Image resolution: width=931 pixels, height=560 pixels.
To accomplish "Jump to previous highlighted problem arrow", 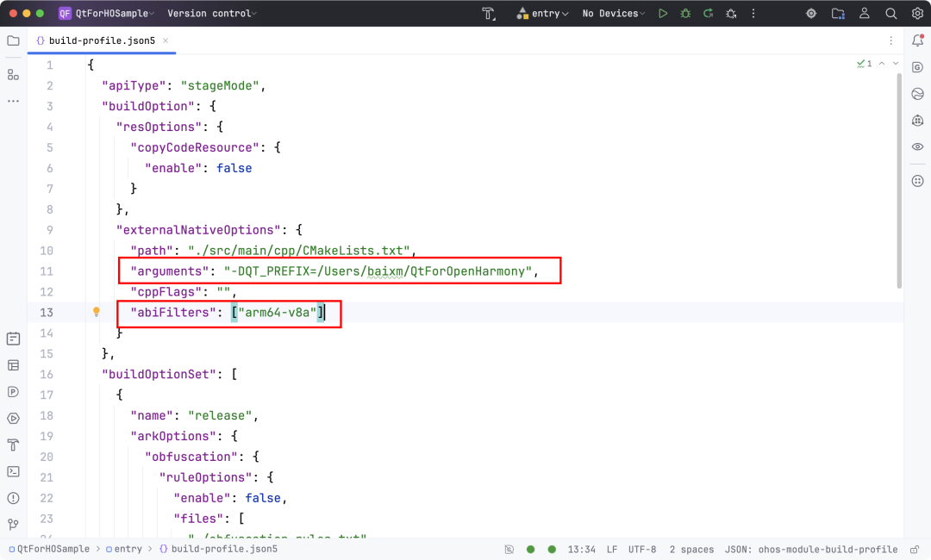I will [x=882, y=64].
